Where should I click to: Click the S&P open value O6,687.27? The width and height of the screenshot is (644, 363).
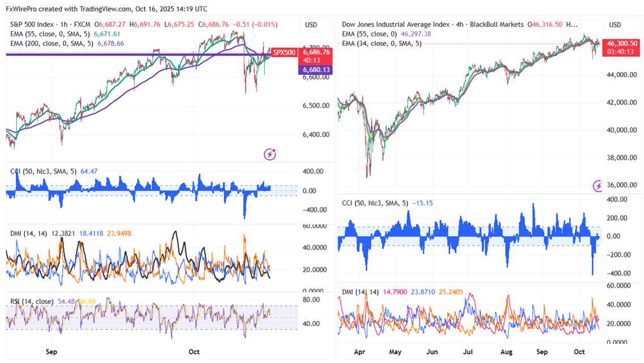point(109,24)
